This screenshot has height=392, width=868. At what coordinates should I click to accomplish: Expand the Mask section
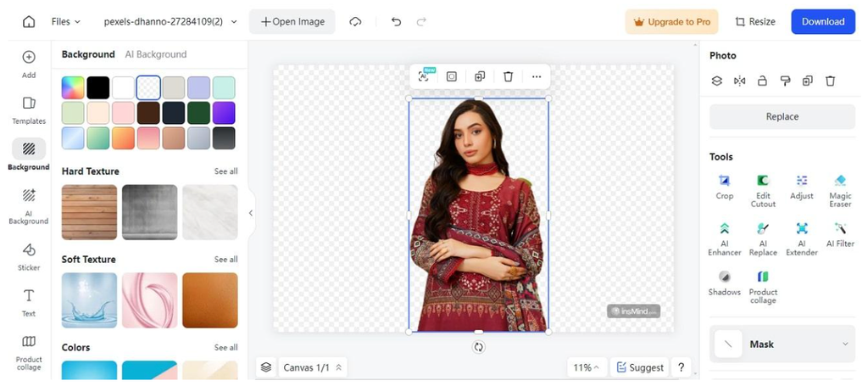[782, 344]
